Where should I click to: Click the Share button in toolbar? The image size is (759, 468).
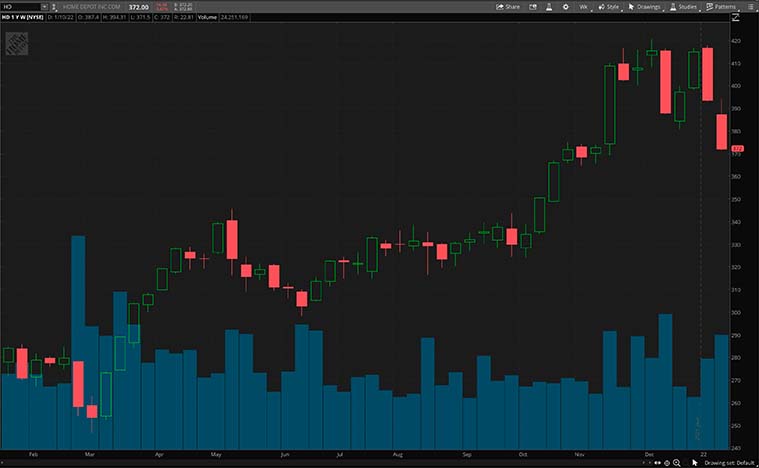click(x=508, y=6)
